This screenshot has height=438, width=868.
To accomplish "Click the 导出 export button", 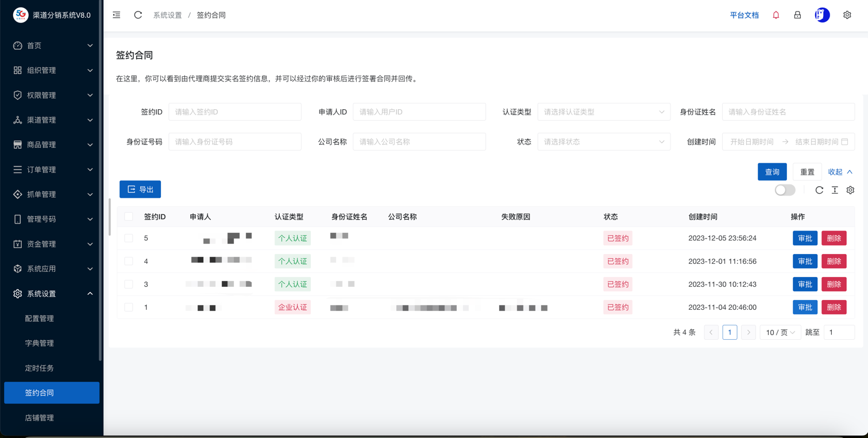I will 140,190.
